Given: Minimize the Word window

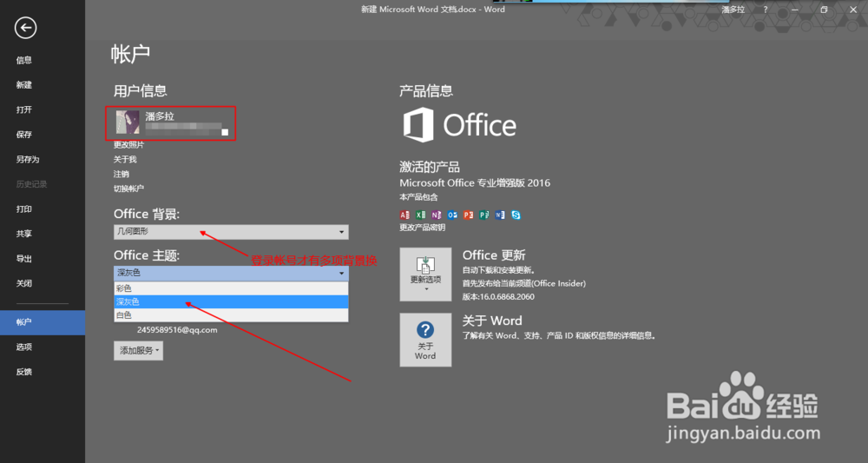Looking at the screenshot, I should click(x=795, y=10).
